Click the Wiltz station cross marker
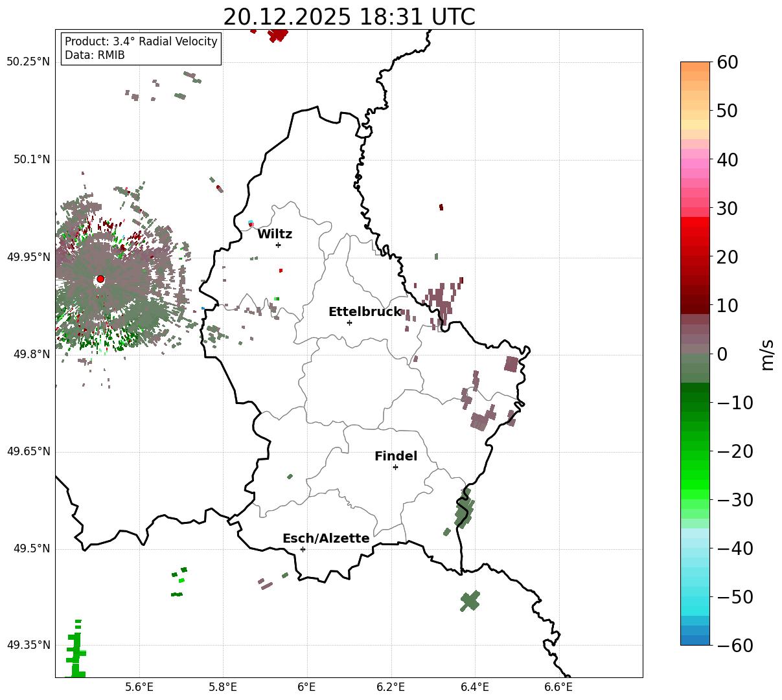The image size is (782, 700). tap(278, 245)
